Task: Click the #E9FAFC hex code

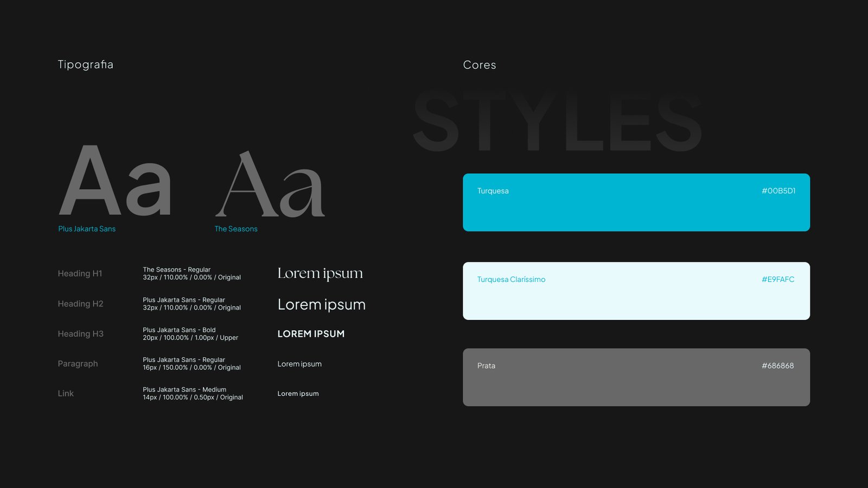Action: 777,279
